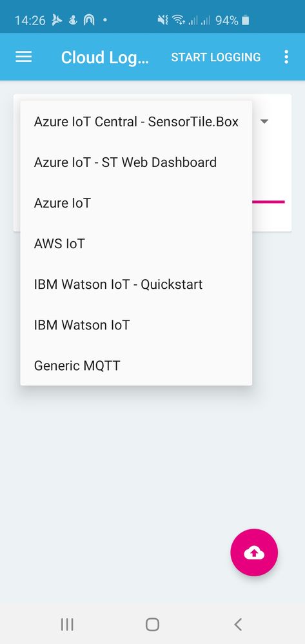Viewport: 305px width, 644px height.
Task: Select the IBM Watson IoT option
Action: pyautogui.click(x=136, y=325)
